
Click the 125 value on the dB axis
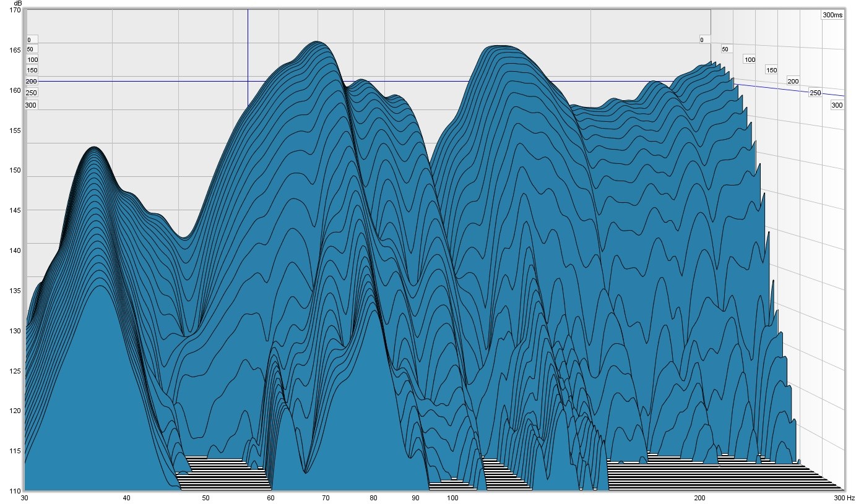(16, 371)
